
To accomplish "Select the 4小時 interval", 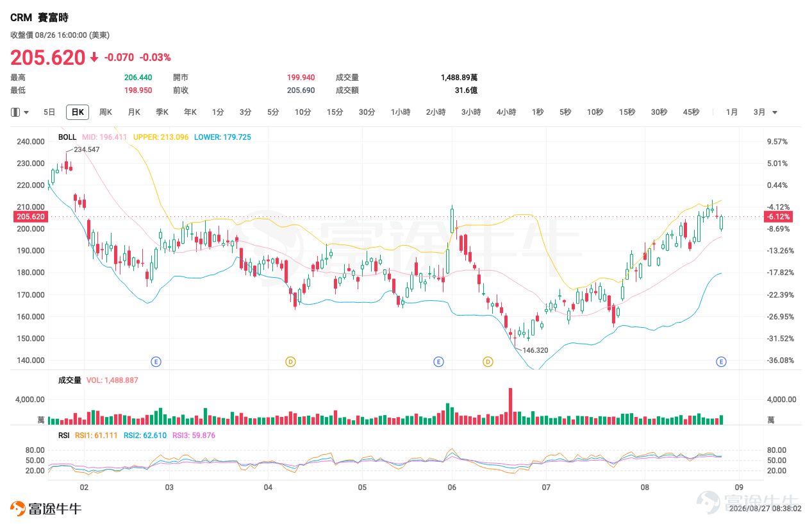I will coord(506,112).
